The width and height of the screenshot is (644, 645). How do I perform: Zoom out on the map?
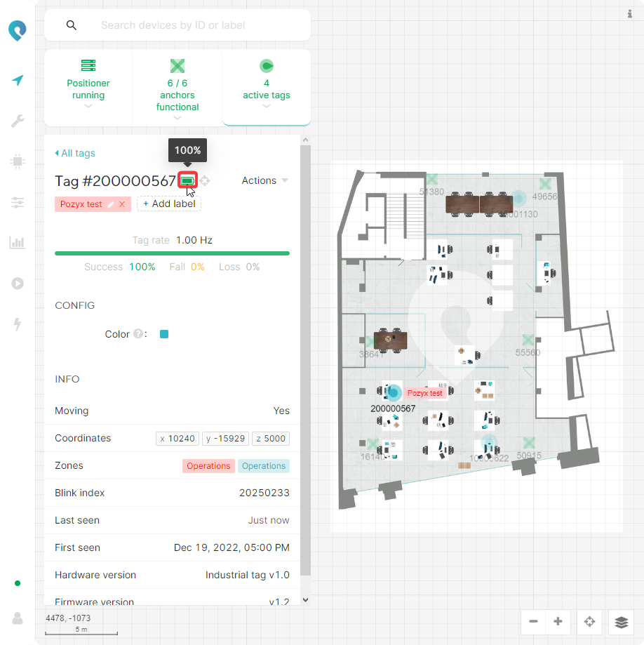534,622
